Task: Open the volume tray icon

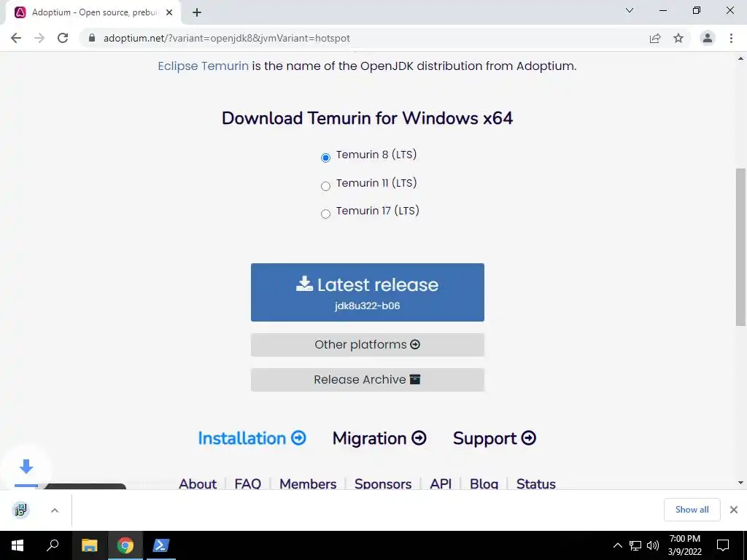Action: 653,545
